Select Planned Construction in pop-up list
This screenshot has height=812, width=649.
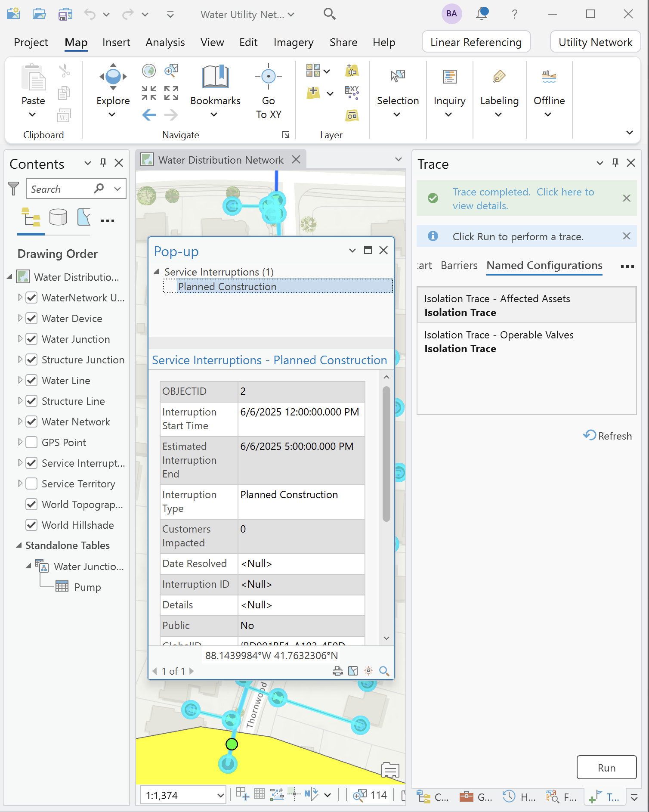coord(284,286)
